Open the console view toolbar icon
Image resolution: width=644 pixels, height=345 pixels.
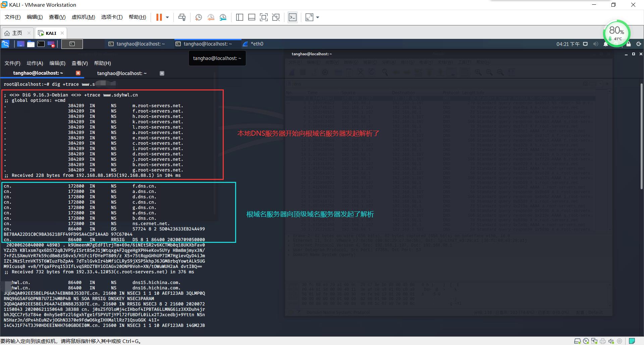(292, 17)
